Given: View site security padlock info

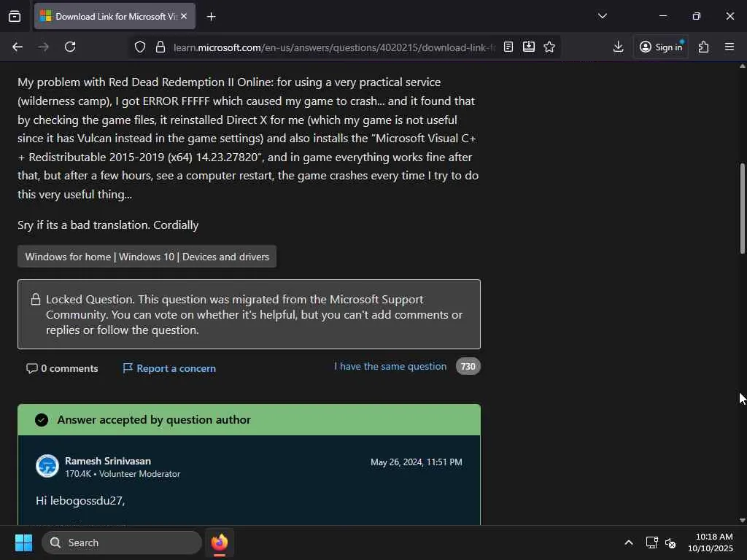Looking at the screenshot, I should 160,47.
